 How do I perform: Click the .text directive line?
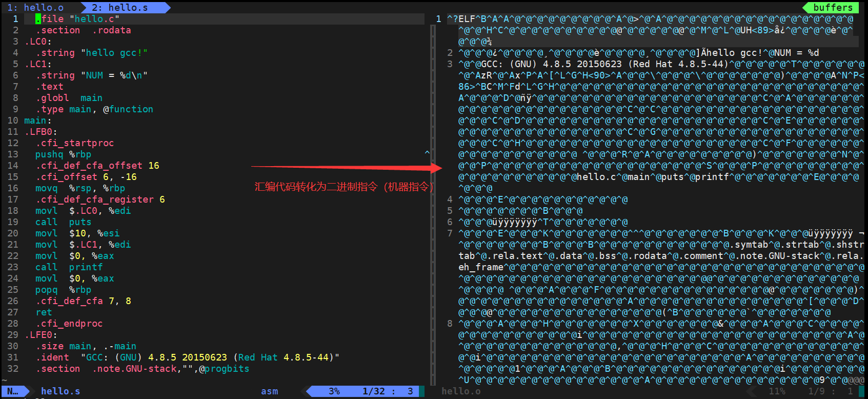point(49,87)
